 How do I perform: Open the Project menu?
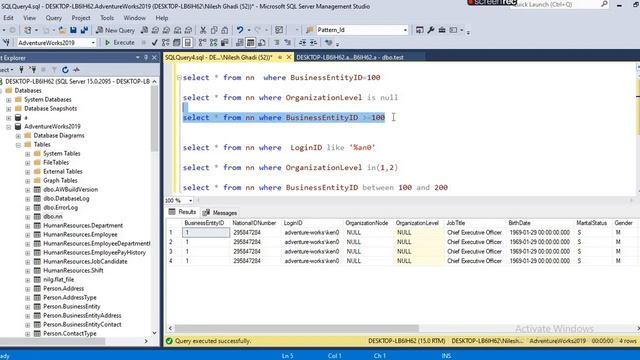click(x=81, y=18)
